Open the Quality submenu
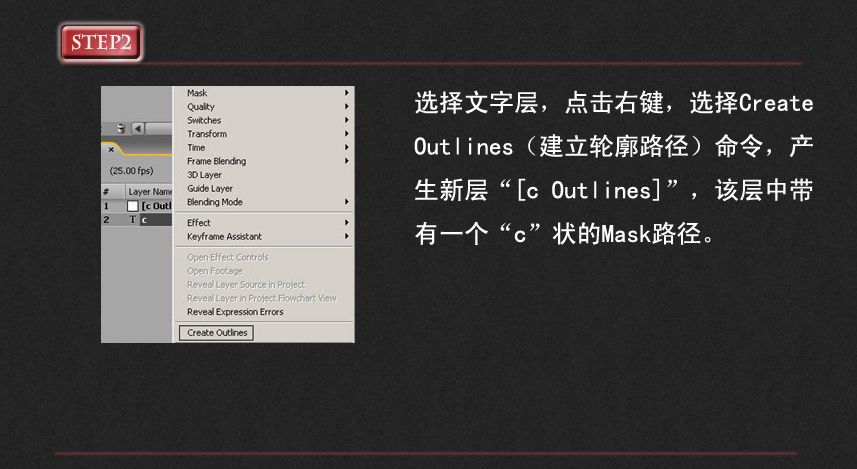 pos(264,107)
